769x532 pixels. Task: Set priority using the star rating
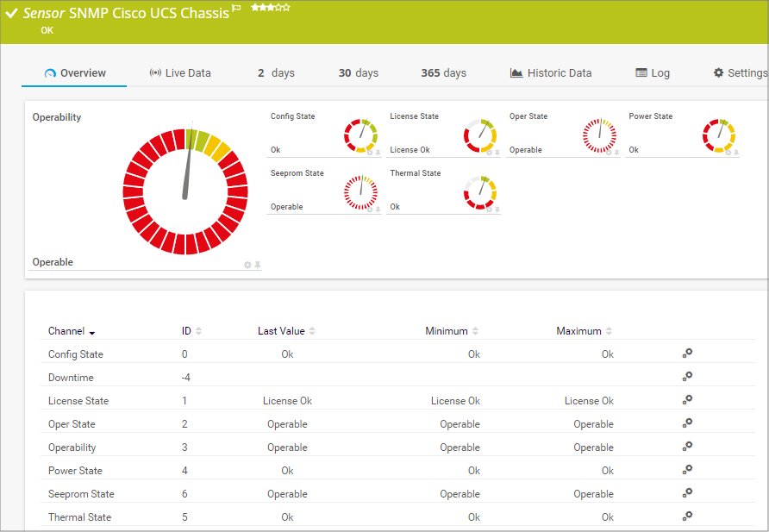point(270,8)
